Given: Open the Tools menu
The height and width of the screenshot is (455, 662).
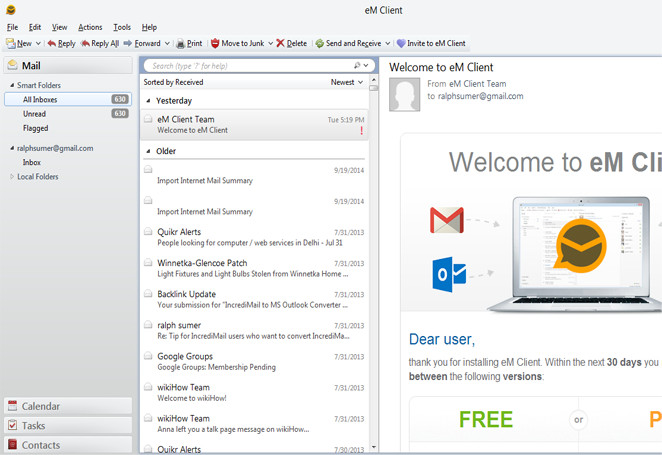Looking at the screenshot, I should 122,27.
